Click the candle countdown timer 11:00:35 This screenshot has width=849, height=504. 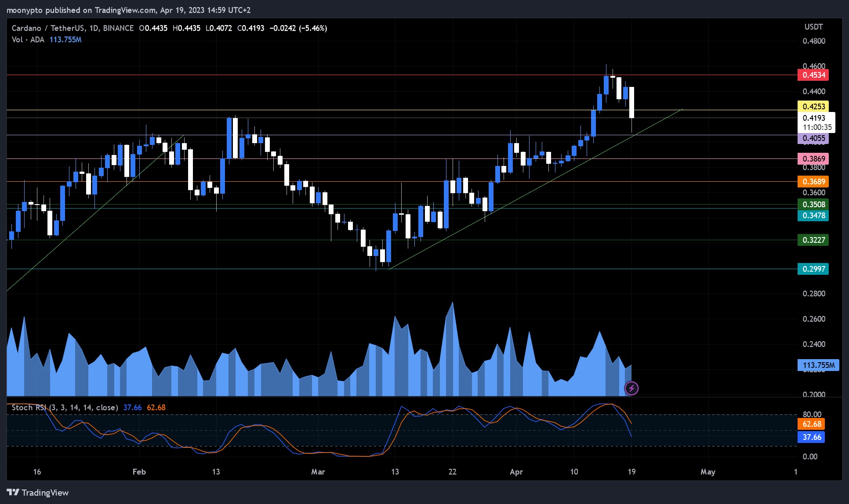pyautogui.click(x=817, y=127)
